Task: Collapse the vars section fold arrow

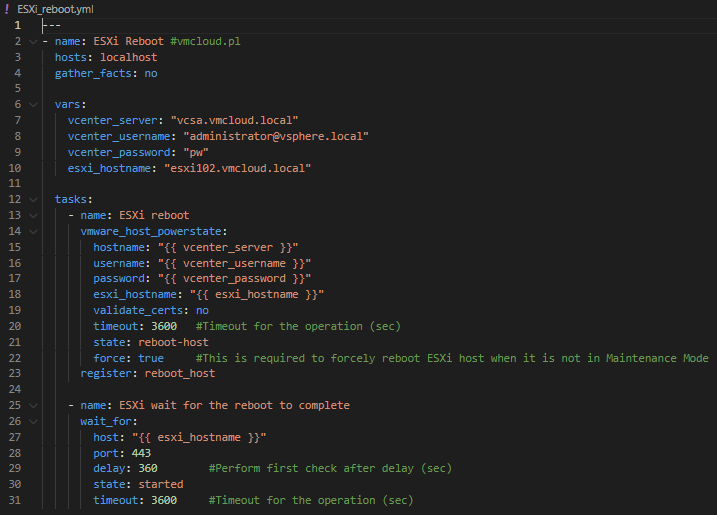Action: 33,104
